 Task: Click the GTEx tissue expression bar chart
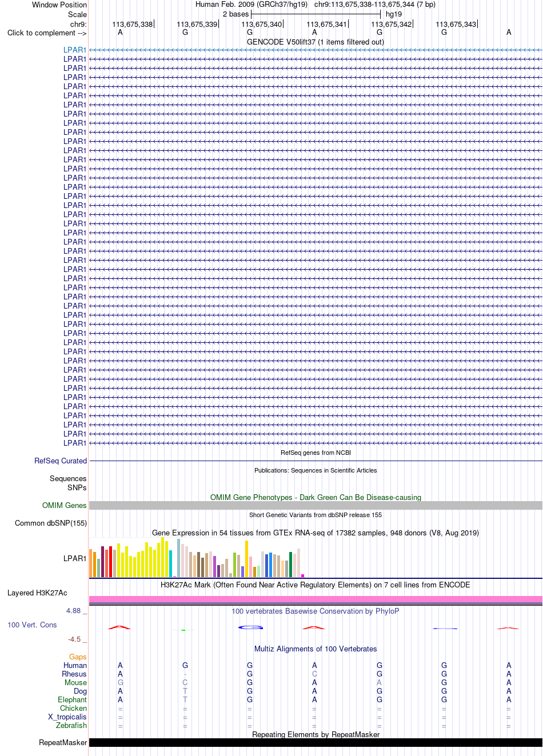click(197, 558)
